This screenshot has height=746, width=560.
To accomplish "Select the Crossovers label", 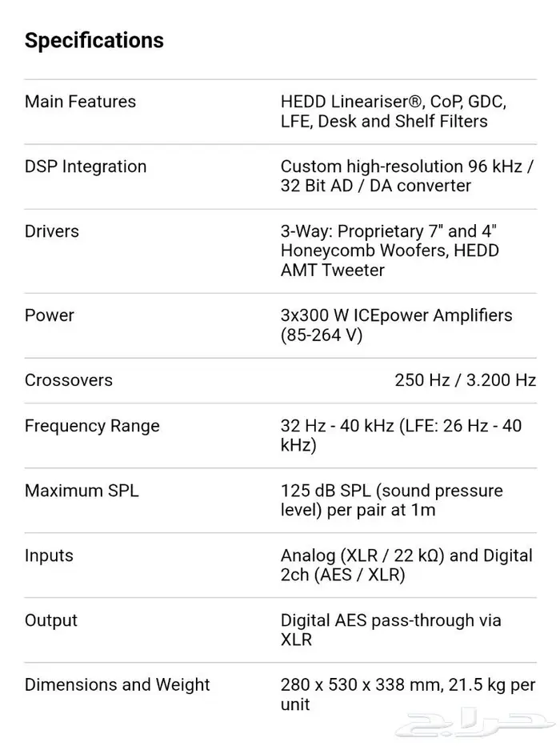I will (x=69, y=380).
